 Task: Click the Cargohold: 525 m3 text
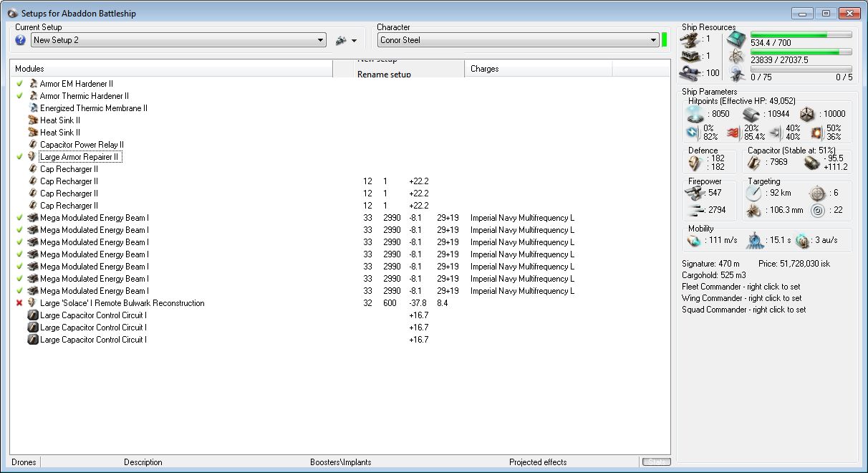(713, 275)
